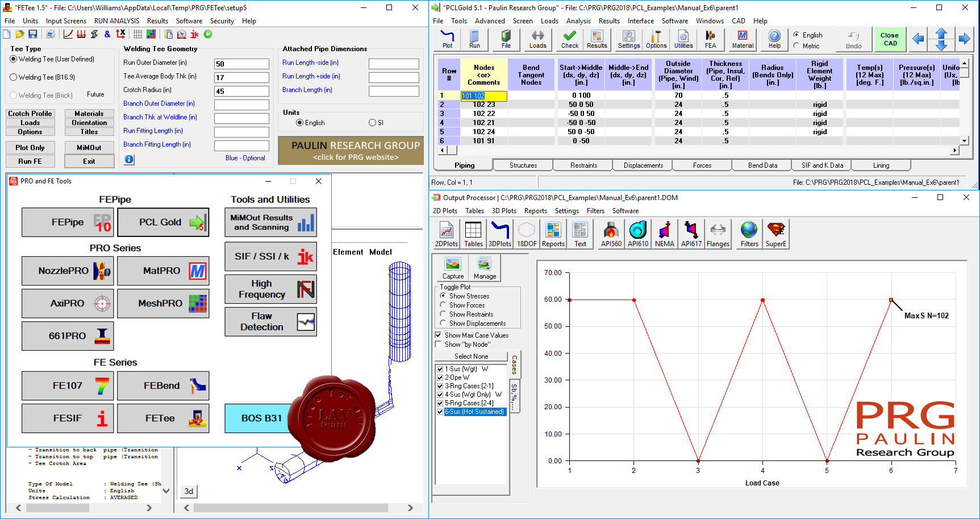
Task: Open the 18DOF tool in Output Processor
Action: point(527,234)
